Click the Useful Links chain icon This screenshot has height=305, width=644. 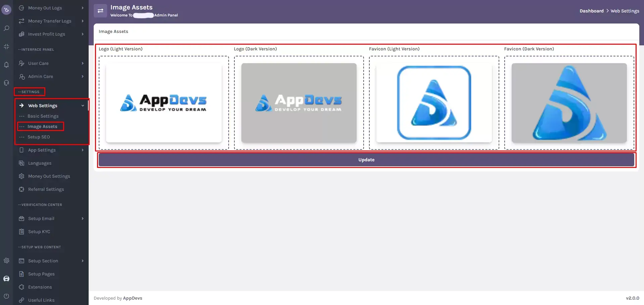coord(21,300)
